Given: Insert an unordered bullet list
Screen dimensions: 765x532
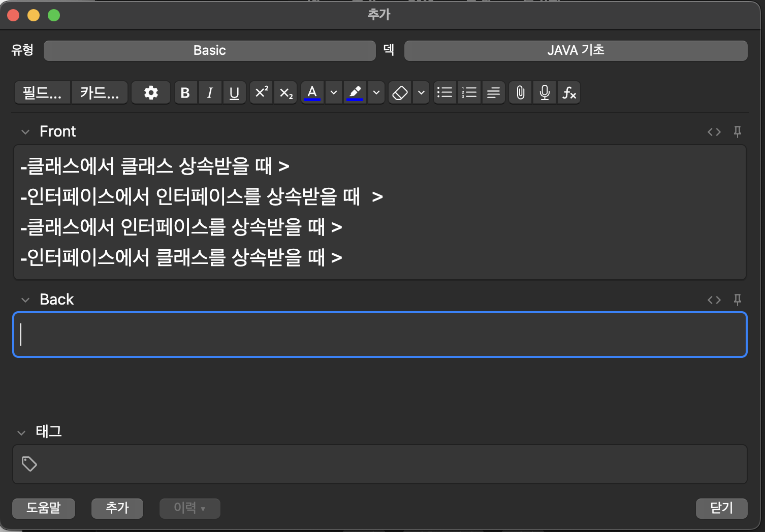Looking at the screenshot, I should tap(444, 93).
